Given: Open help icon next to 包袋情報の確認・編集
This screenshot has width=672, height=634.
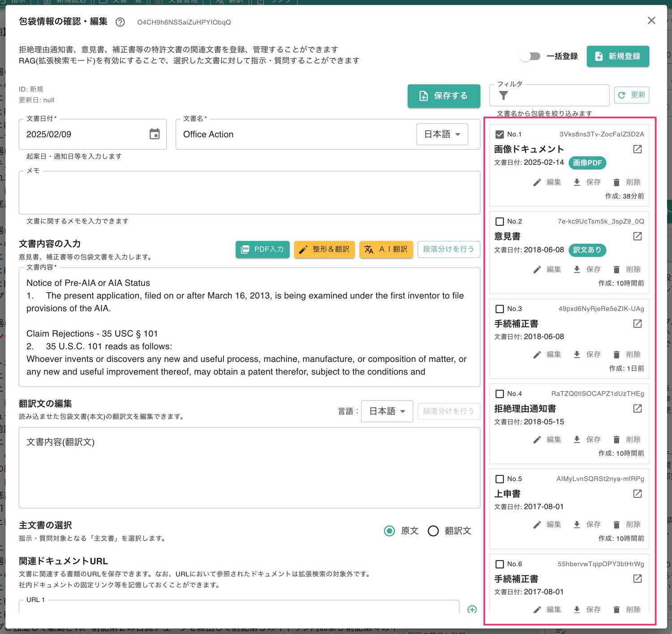Looking at the screenshot, I should [x=120, y=22].
